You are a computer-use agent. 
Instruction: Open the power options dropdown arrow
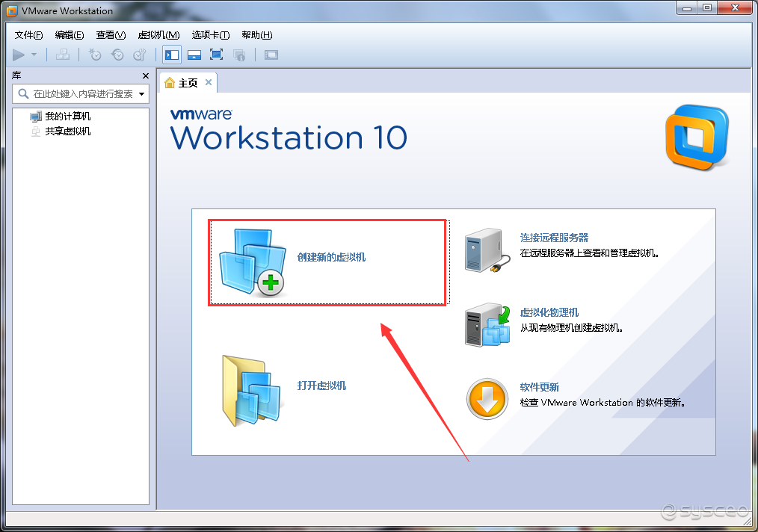click(34, 55)
